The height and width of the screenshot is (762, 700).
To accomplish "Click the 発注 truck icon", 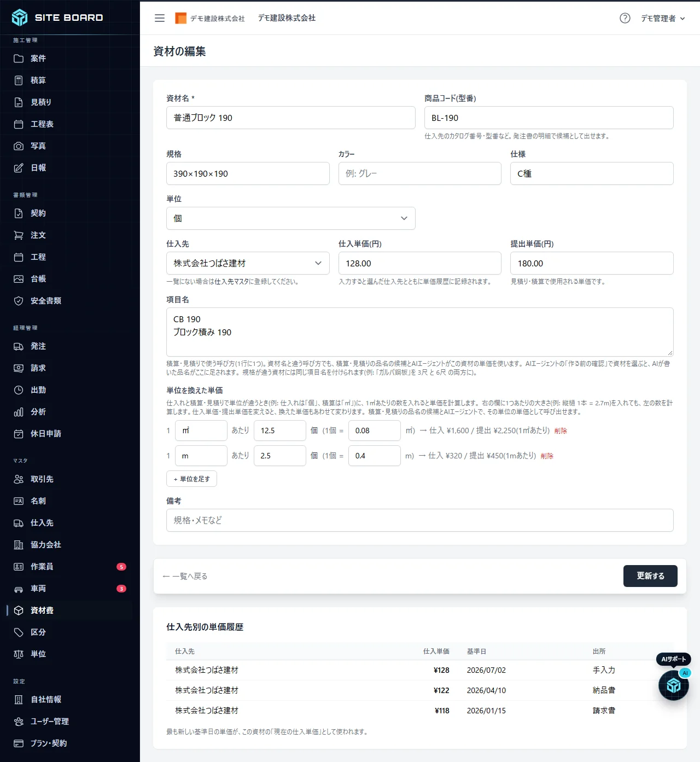I will coord(19,346).
